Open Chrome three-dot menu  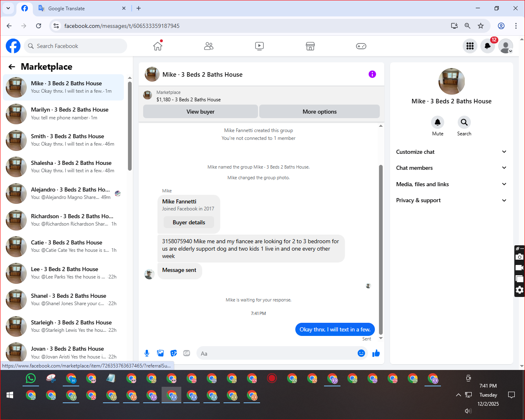tap(516, 26)
